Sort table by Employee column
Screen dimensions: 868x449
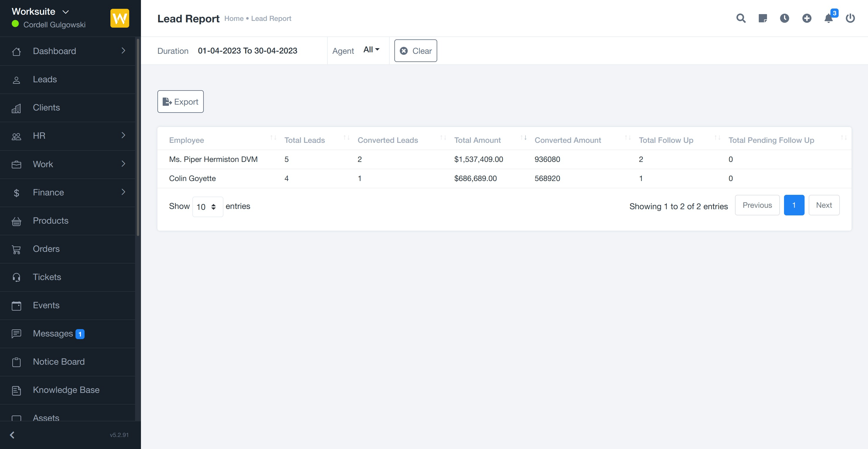pos(186,140)
